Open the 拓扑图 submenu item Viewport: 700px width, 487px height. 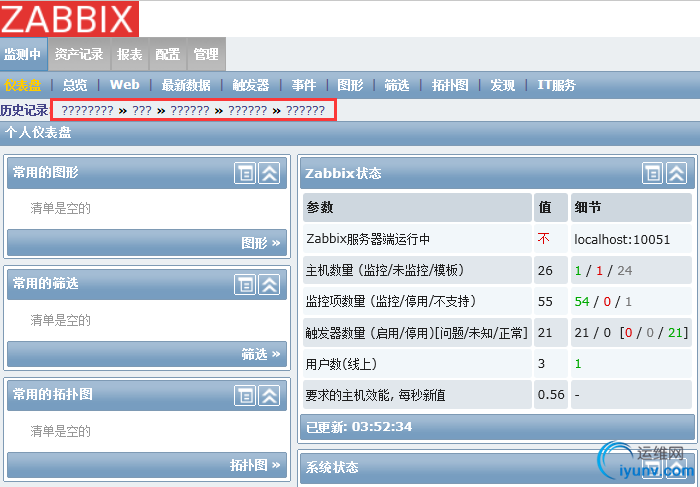coord(450,85)
